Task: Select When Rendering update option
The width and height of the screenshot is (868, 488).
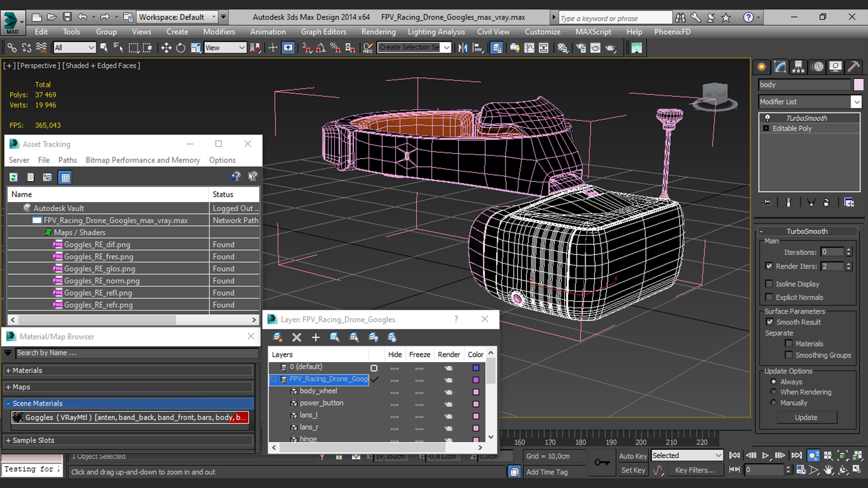Action: [774, 392]
